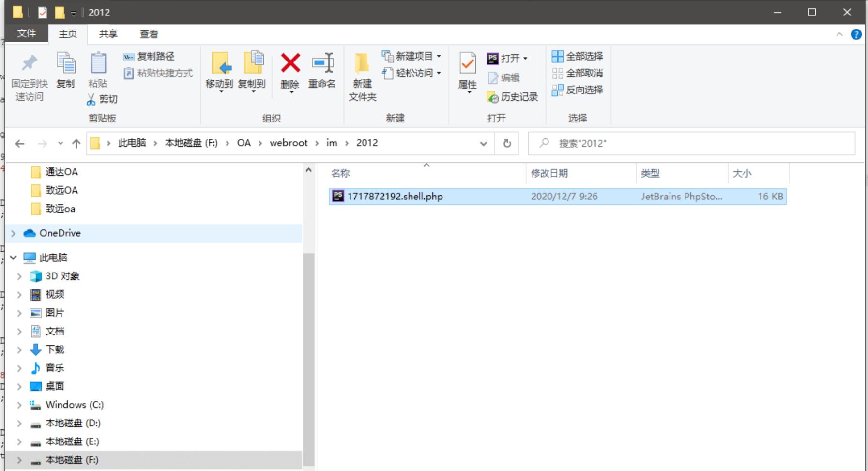Click Select All (全部选择) in ribbon
This screenshot has height=471, width=868.
[578, 56]
